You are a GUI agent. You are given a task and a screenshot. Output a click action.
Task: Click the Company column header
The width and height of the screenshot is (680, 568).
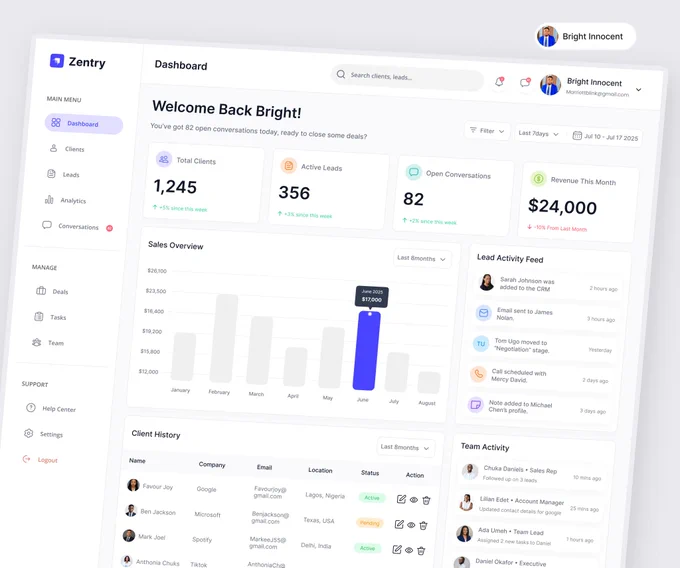tap(212, 464)
